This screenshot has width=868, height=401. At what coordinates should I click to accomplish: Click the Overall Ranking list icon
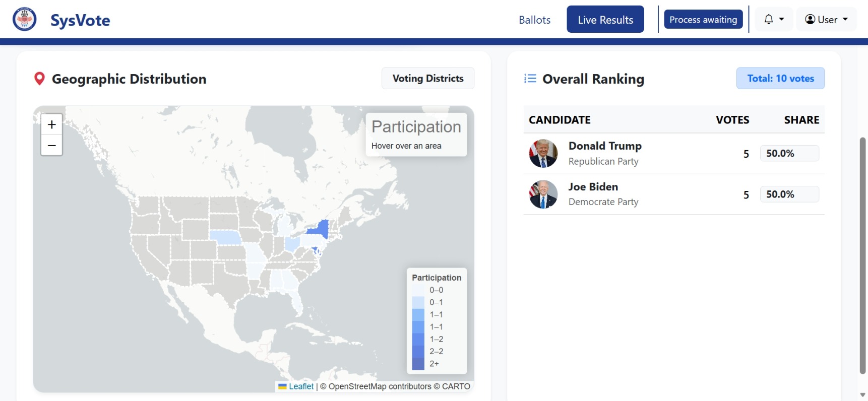click(530, 79)
